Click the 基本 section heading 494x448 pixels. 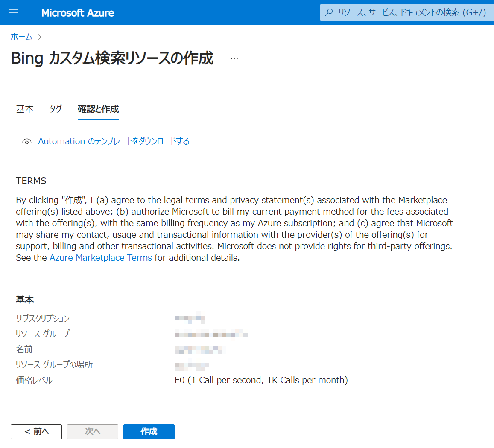pyautogui.click(x=25, y=300)
